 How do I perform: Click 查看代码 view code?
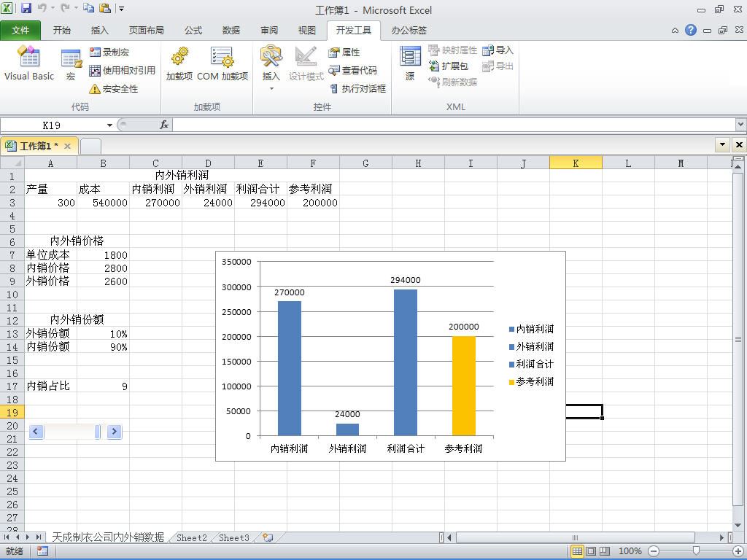352,71
